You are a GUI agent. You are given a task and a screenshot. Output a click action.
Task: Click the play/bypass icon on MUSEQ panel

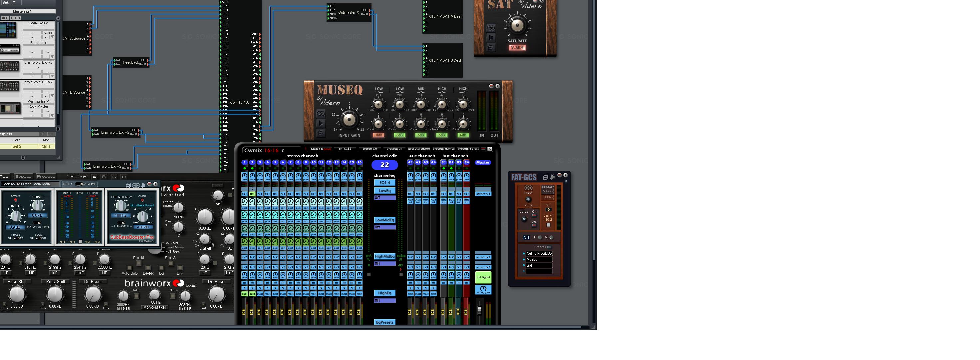click(x=321, y=123)
